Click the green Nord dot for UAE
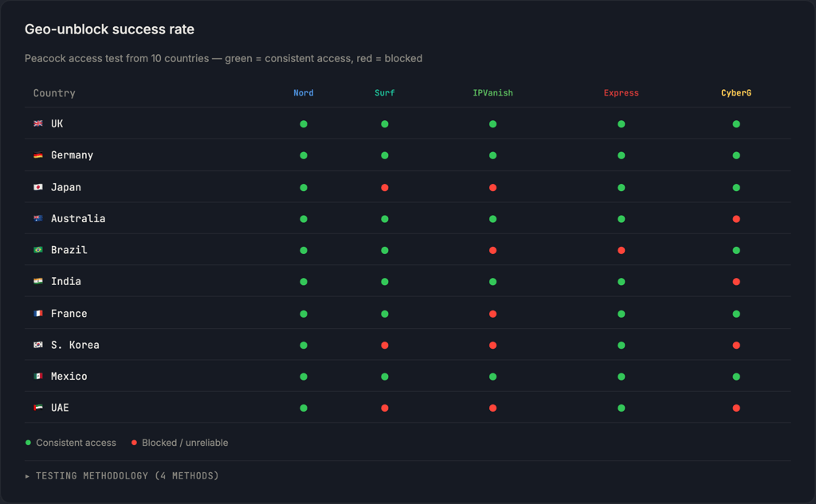This screenshot has height=504, width=816. tap(304, 408)
